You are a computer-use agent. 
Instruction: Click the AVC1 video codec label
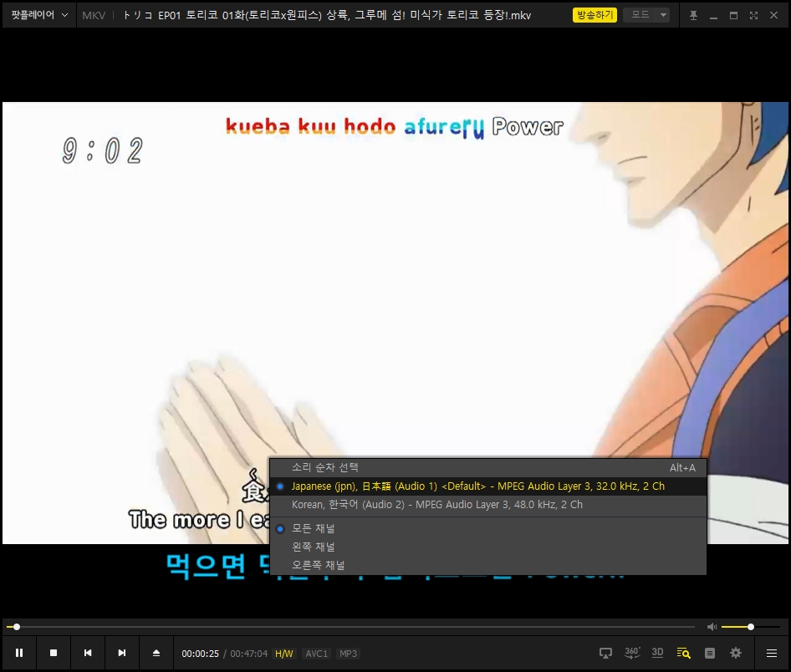coord(317,654)
